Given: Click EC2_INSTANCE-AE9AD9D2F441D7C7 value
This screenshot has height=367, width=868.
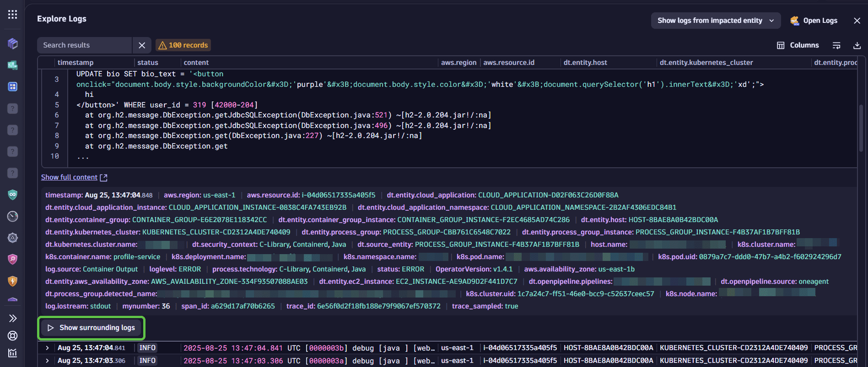Looking at the screenshot, I should pos(457,282).
